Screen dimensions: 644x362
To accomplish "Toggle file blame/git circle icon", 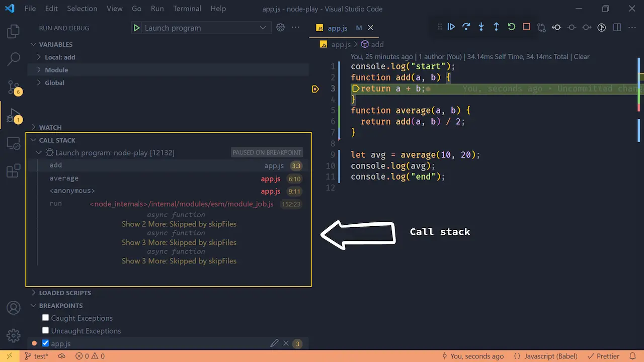I will pos(602,28).
